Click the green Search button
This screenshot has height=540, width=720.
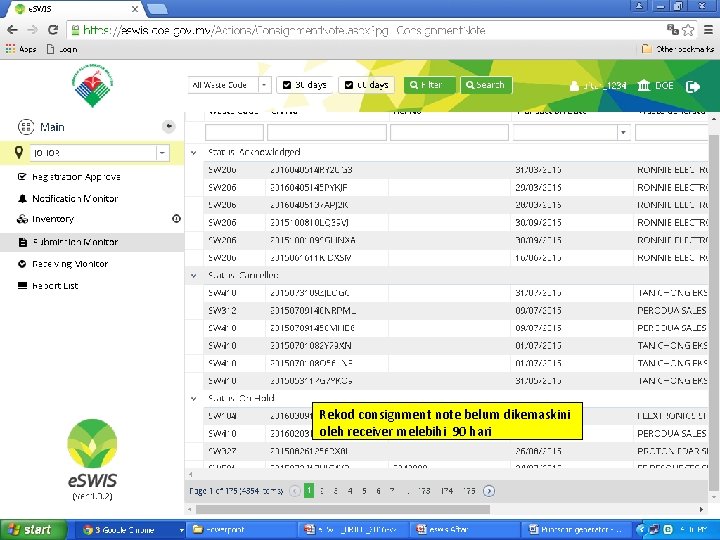(486, 85)
